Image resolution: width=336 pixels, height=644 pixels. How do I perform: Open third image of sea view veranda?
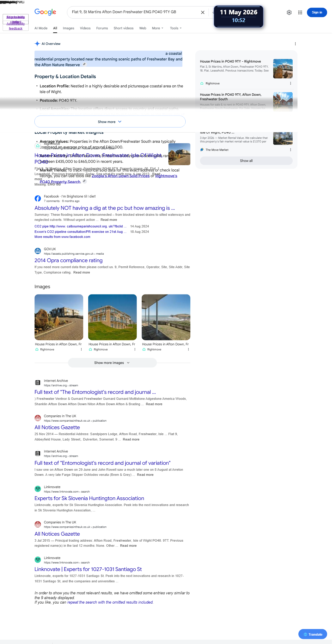166,317
